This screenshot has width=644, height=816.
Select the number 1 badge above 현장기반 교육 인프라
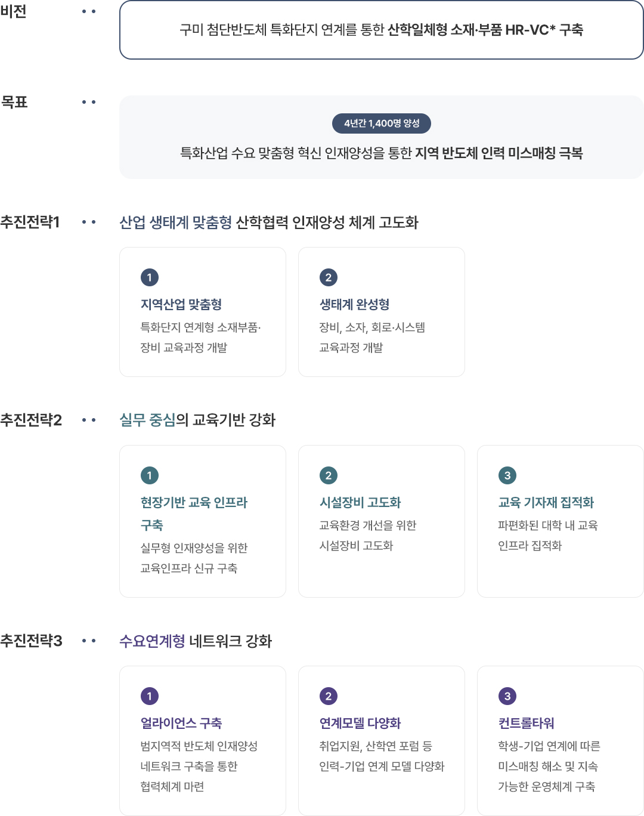150,475
